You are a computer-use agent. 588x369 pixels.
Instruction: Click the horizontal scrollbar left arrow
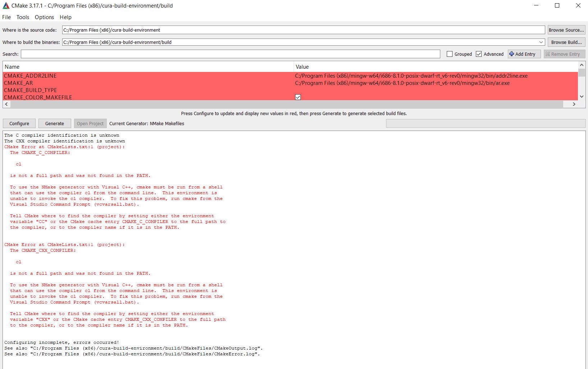6,104
